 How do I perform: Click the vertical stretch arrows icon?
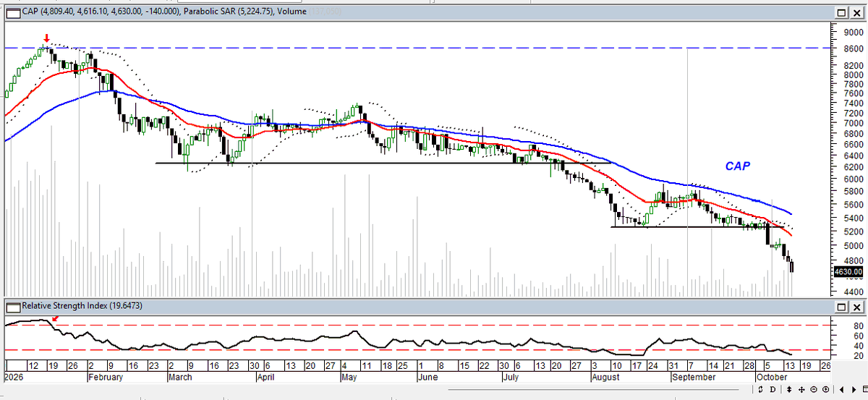click(789, 389)
